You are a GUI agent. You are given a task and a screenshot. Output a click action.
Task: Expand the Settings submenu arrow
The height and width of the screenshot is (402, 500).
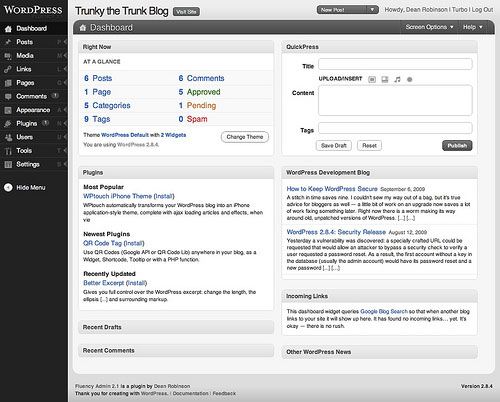(65, 164)
